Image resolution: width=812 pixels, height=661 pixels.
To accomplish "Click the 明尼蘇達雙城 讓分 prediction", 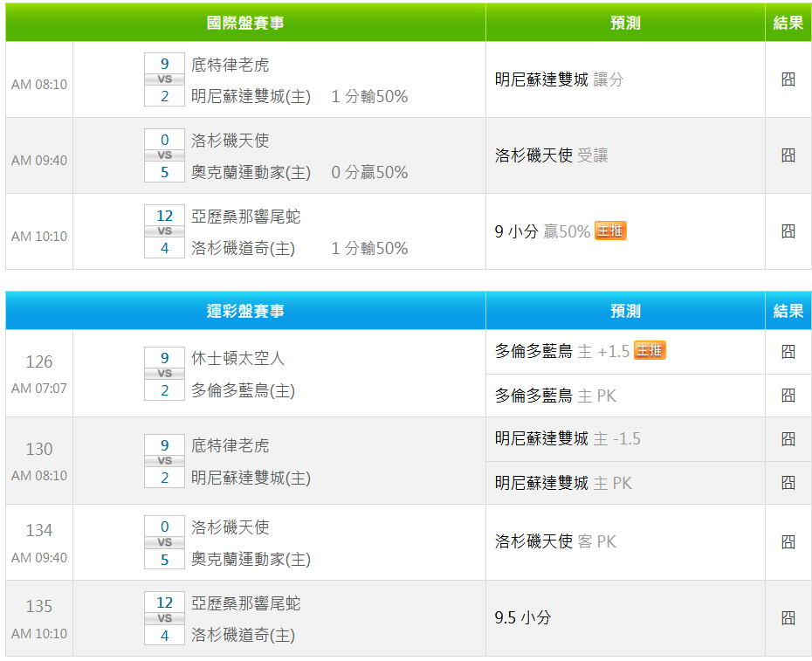I will pyautogui.click(x=559, y=79).
